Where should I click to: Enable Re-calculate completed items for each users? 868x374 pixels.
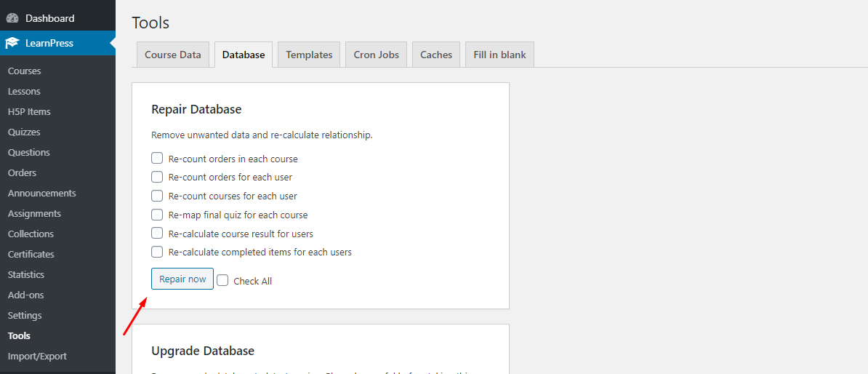coord(157,252)
